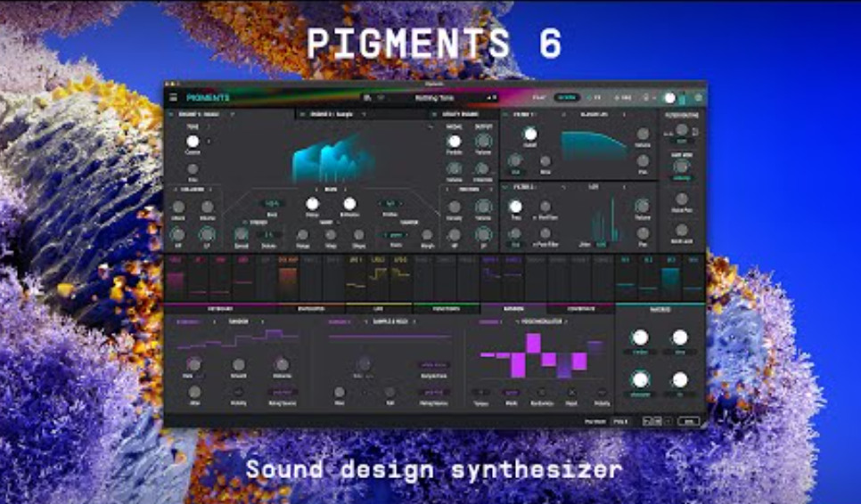Image resolution: width=861 pixels, height=504 pixels.
Task: Select the ENV VCA modulation source slot
Action: point(288,278)
